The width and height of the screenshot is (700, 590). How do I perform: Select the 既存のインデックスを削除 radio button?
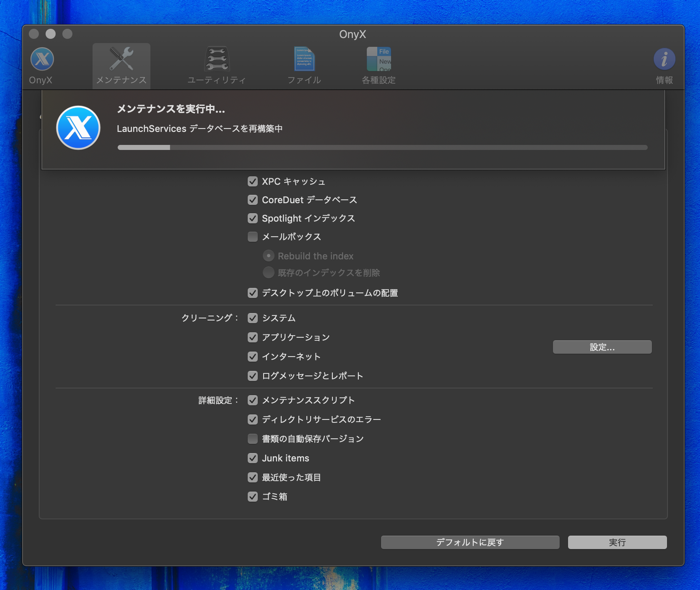tap(268, 272)
